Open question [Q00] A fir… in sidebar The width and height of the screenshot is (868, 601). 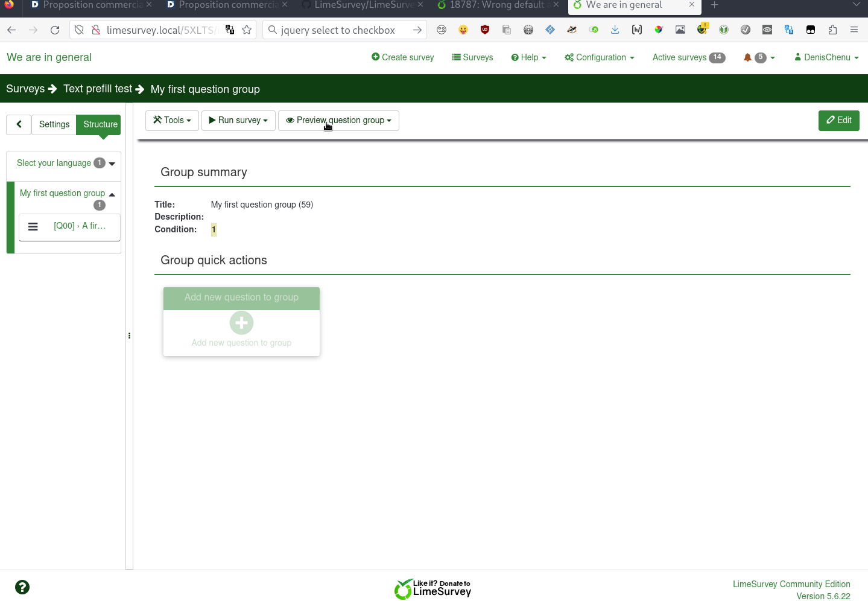click(x=80, y=226)
